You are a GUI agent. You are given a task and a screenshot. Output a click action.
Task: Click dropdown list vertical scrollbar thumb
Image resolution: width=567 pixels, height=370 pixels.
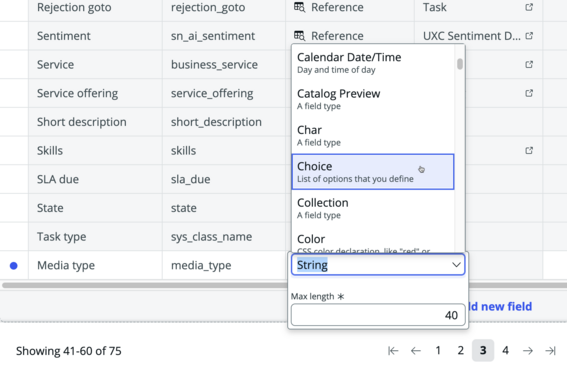460,64
